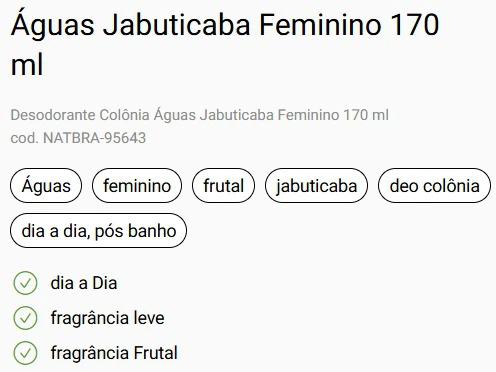Image resolution: width=496 pixels, height=372 pixels.
Task: Click the ml text in the title's second line
Action: coord(27,65)
